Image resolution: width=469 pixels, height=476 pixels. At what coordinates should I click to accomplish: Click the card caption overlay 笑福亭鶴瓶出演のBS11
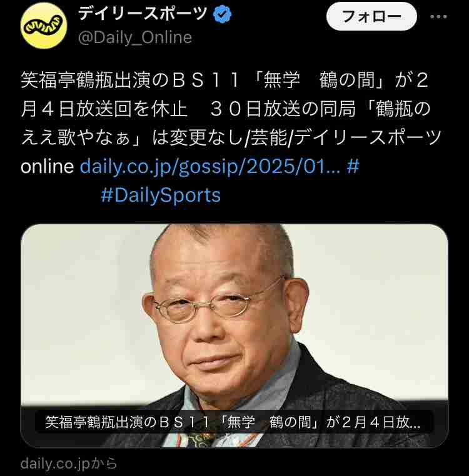[233, 422]
